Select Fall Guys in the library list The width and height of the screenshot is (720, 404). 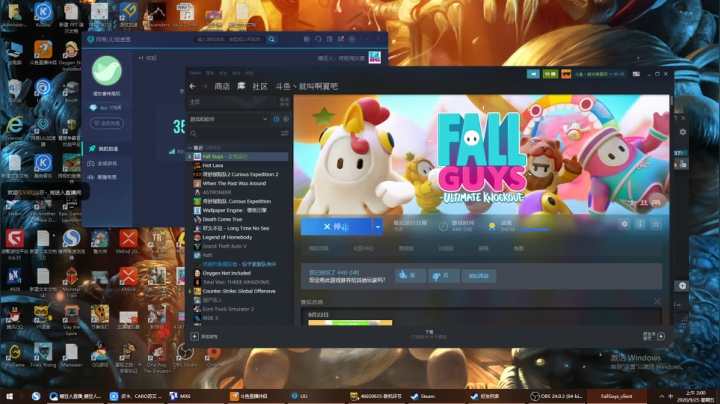238,157
